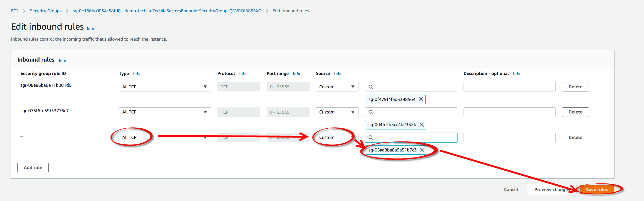
Task: Expand Source Custom dropdown for the new rule
Action: coord(337,138)
